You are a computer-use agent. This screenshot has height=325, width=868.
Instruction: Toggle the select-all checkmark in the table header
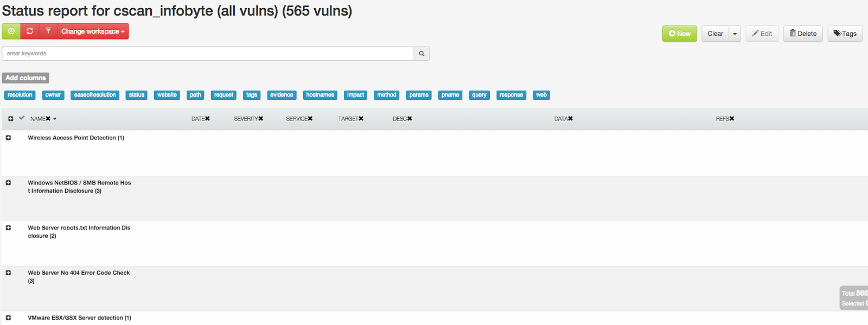(22, 118)
